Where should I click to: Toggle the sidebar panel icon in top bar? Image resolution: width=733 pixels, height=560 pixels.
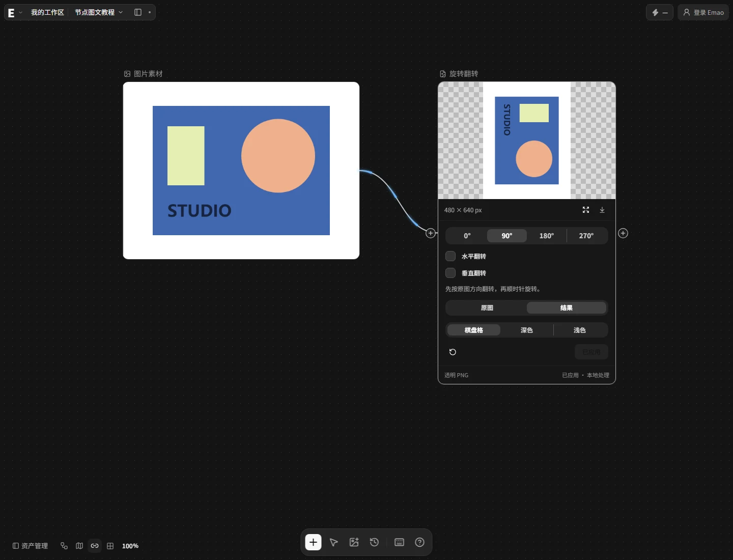click(x=137, y=12)
